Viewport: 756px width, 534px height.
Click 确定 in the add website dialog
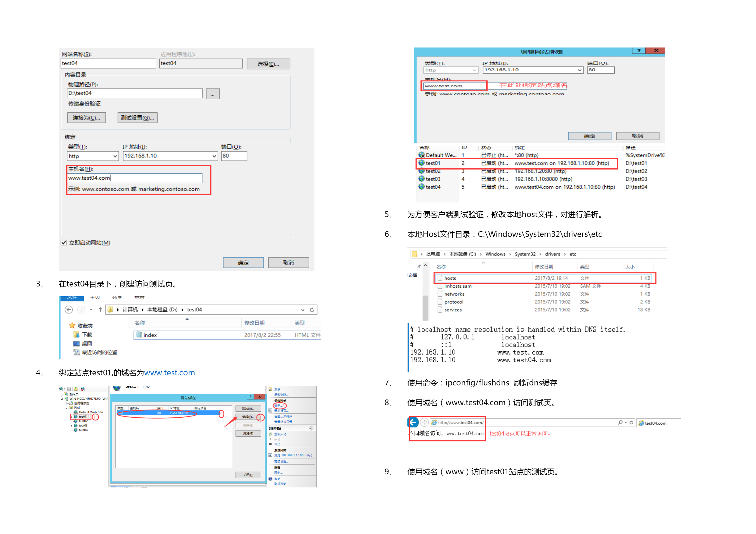click(243, 262)
